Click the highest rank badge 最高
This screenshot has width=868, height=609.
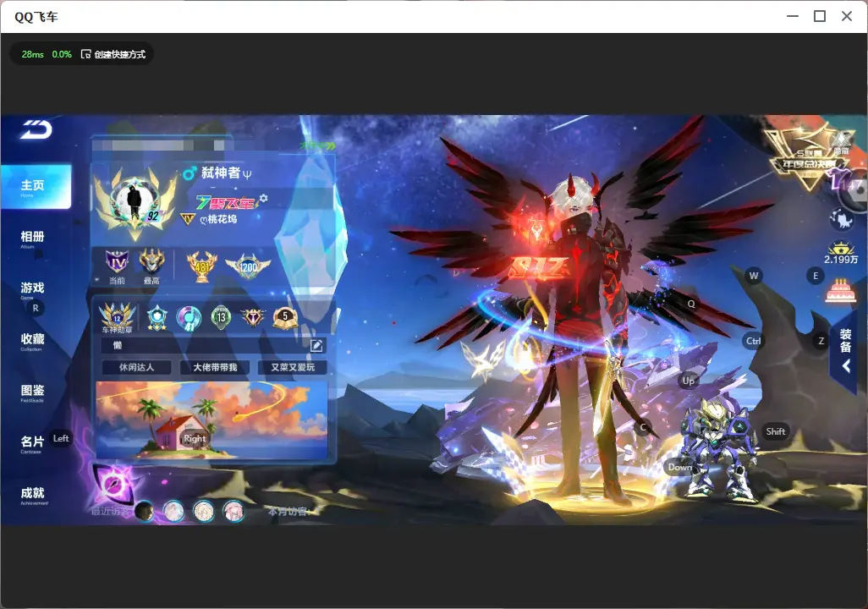coord(151,266)
